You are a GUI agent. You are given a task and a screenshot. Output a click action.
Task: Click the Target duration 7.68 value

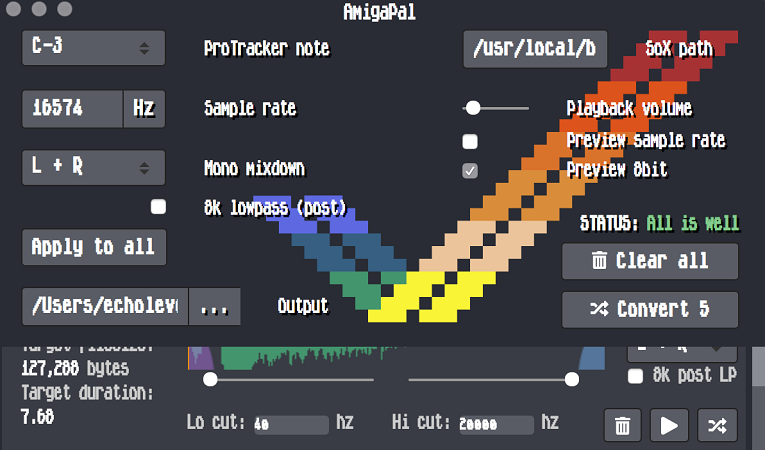pyautogui.click(x=38, y=417)
